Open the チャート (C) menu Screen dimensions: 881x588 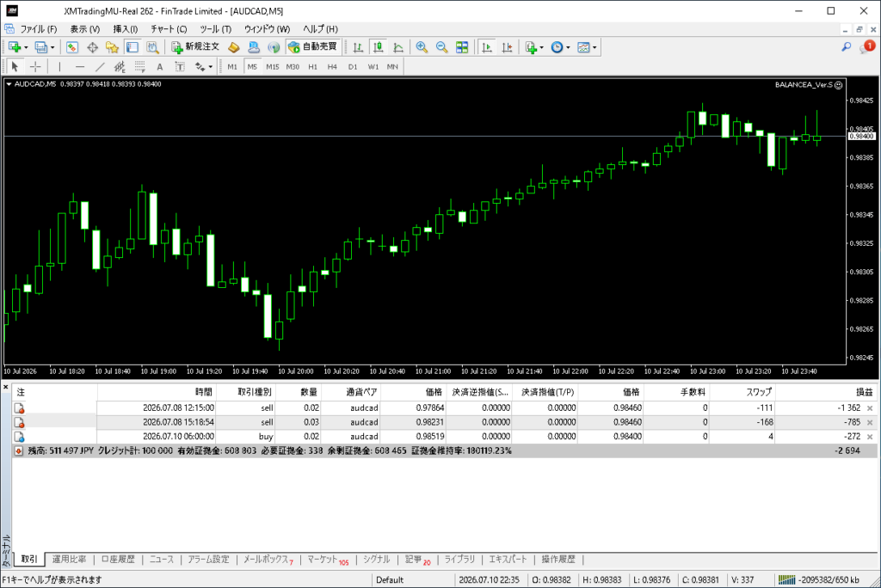[169, 28]
